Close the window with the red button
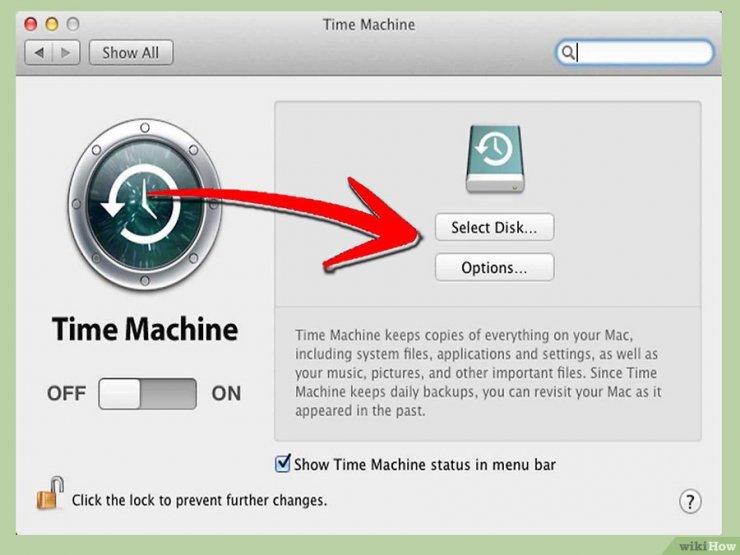 [x=31, y=24]
